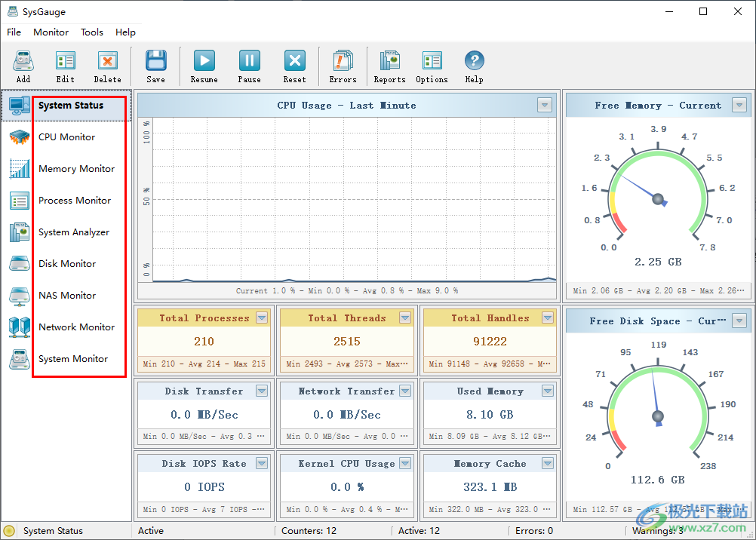Open the Options toolbar icon
This screenshot has height=540, width=756.
(432, 61)
